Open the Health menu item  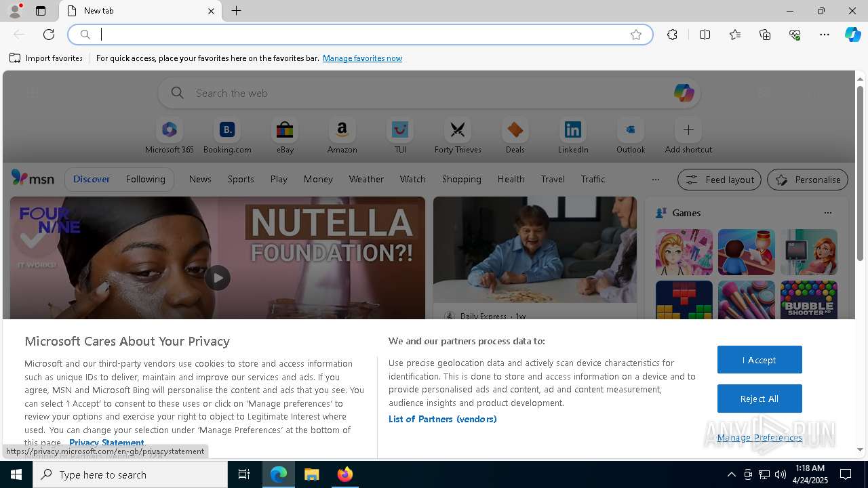tap(511, 179)
